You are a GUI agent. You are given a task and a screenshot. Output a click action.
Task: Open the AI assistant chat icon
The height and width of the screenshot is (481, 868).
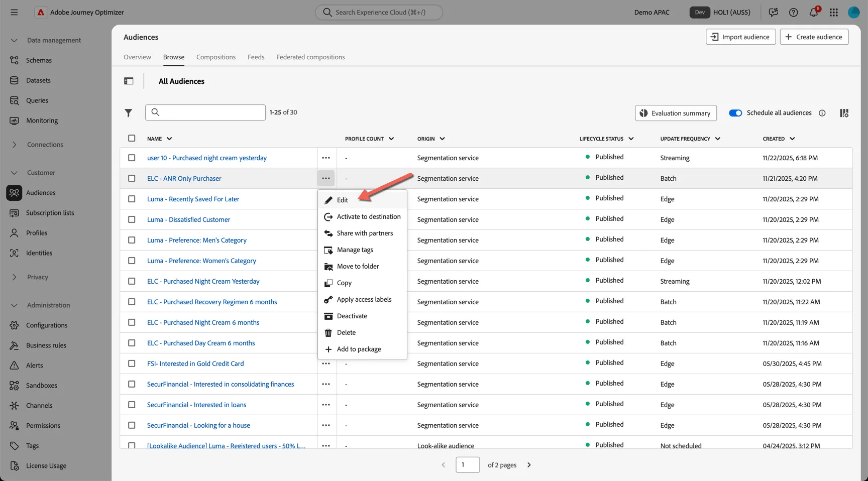(774, 12)
